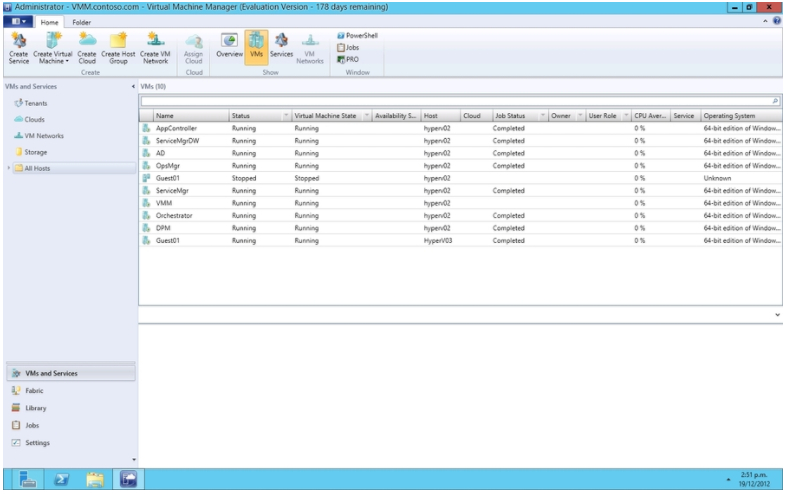Sort by the CPU Average column
Screen dimensions: 787x494
coord(650,115)
